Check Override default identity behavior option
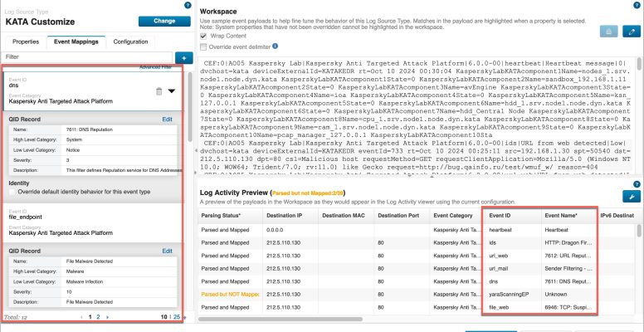The width and height of the screenshot is (644, 332). click(12, 192)
